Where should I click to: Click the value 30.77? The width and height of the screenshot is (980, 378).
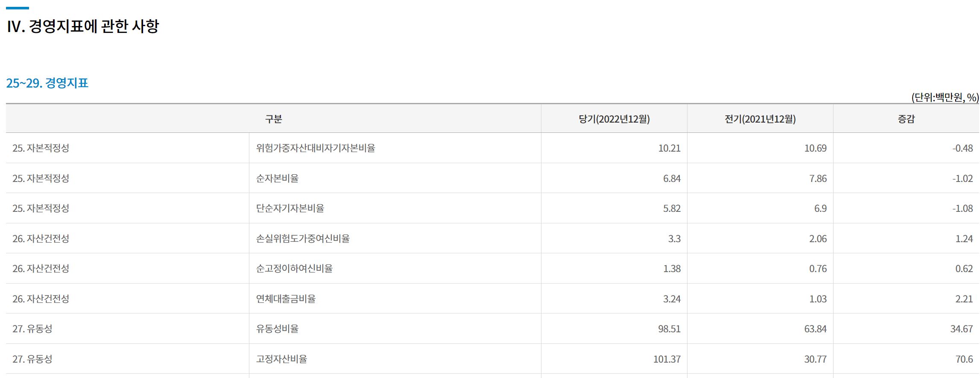point(815,359)
